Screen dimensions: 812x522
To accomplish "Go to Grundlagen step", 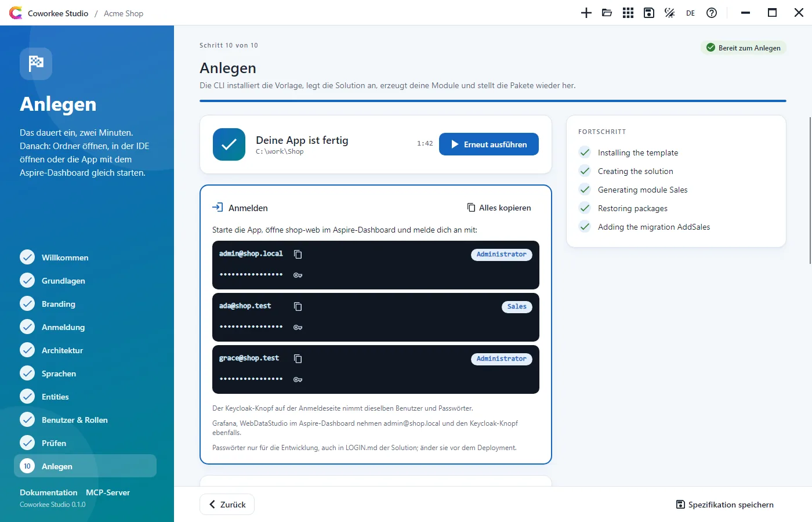I will coord(85,281).
